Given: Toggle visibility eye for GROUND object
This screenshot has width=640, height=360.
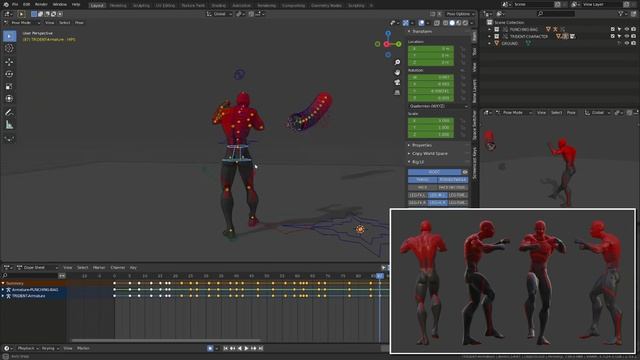Looking at the screenshot, I should click(x=627, y=43).
